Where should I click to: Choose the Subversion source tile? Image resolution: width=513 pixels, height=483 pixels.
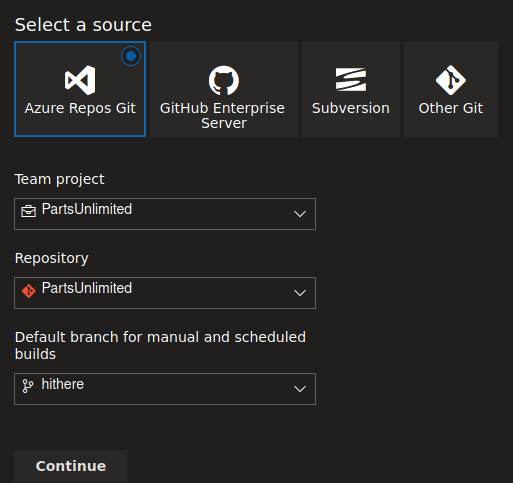coord(351,89)
